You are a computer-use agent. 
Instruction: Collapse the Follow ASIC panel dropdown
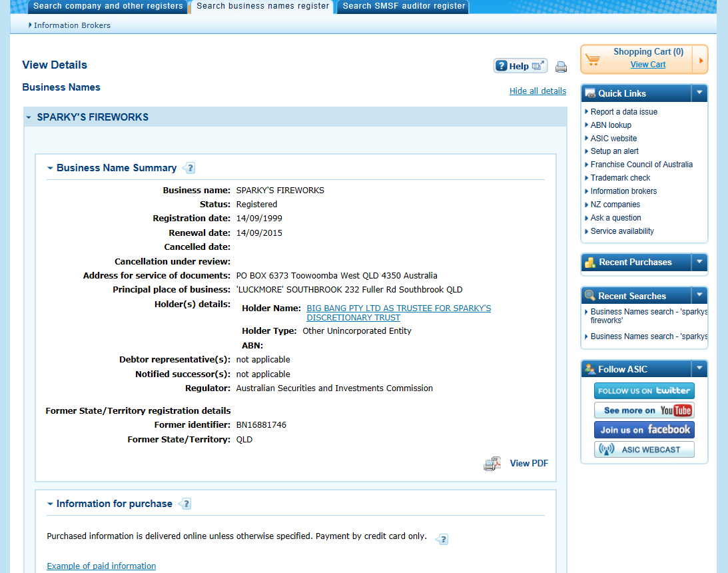(x=699, y=368)
